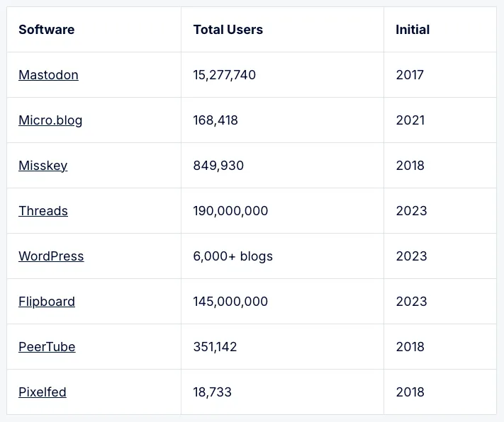Select the 18,733 users cell
Screen dimensions: 504x422
tap(212, 392)
